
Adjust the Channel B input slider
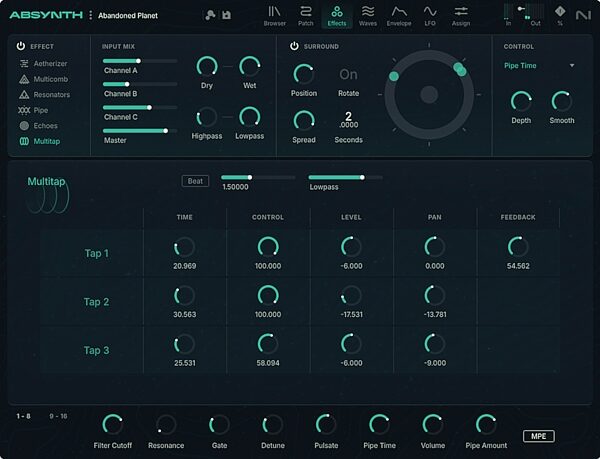point(140,84)
